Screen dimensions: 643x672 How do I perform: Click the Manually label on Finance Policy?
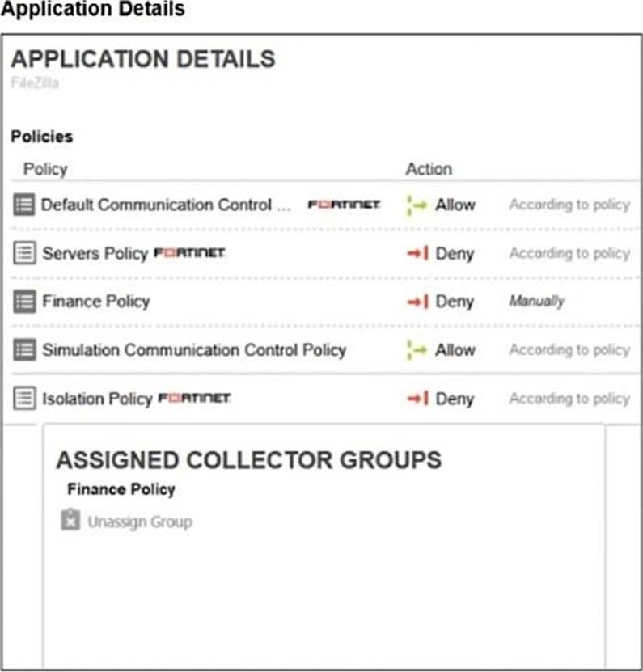(536, 302)
